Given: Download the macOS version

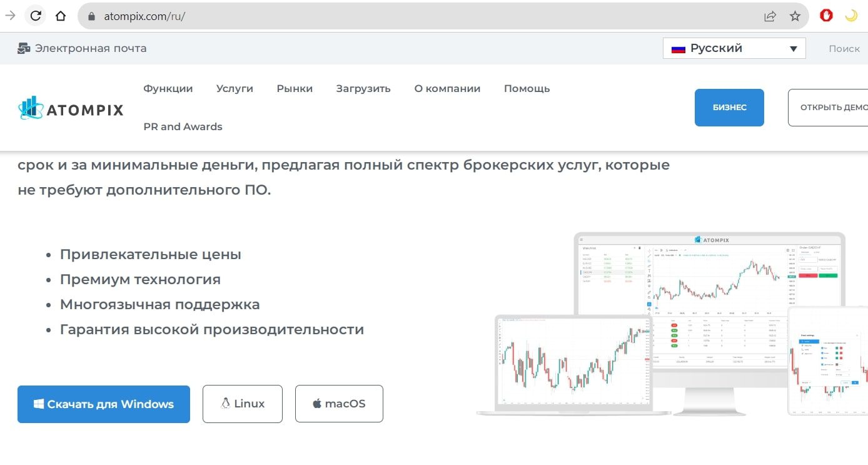Looking at the screenshot, I should pos(339,404).
